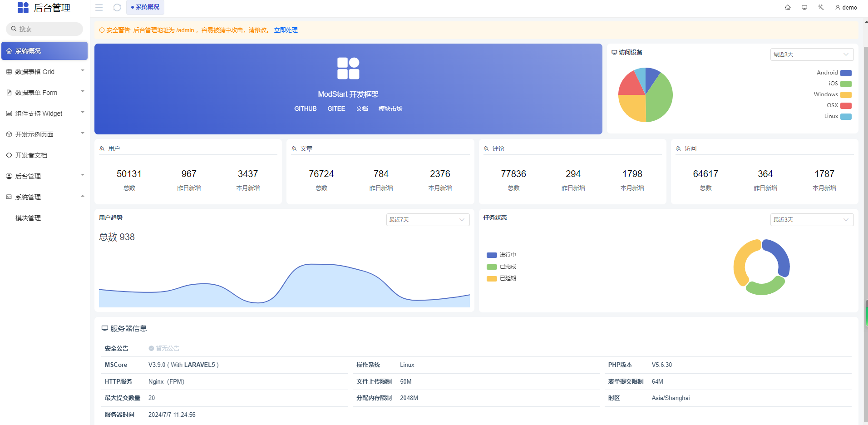
Task: Open the GITEE link in banner
Action: coord(336,109)
